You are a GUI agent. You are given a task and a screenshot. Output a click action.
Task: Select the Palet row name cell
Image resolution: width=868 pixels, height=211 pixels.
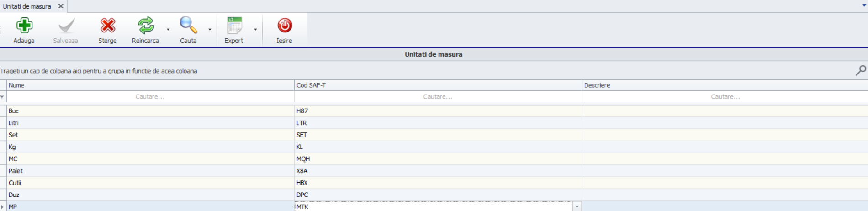(150, 171)
